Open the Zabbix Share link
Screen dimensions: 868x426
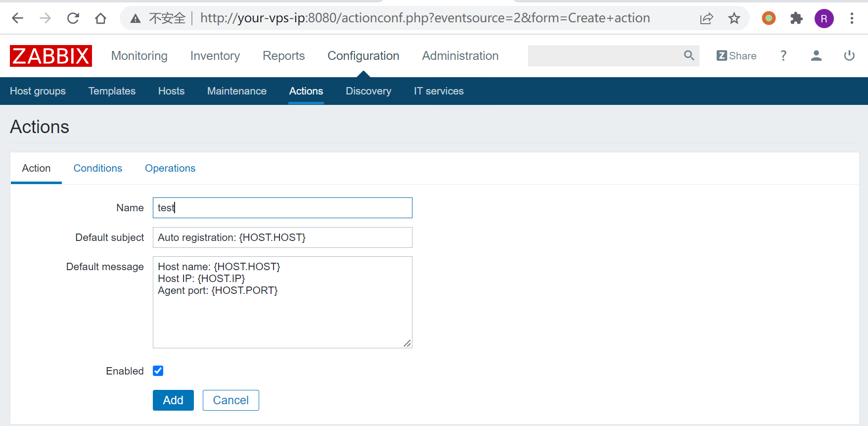(736, 56)
